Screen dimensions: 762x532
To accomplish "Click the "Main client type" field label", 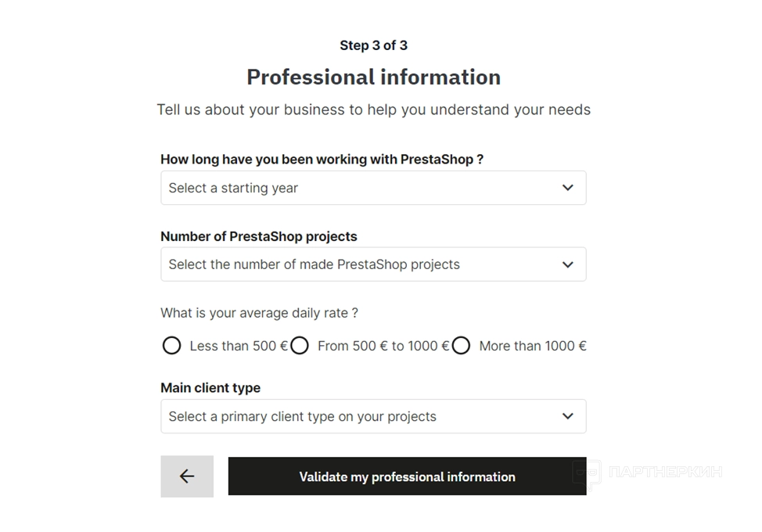I will [210, 388].
